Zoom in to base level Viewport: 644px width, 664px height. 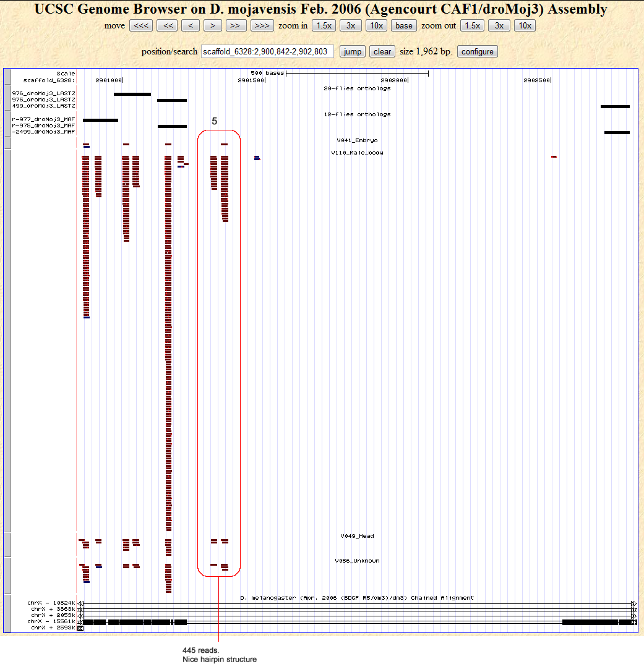pyautogui.click(x=403, y=25)
